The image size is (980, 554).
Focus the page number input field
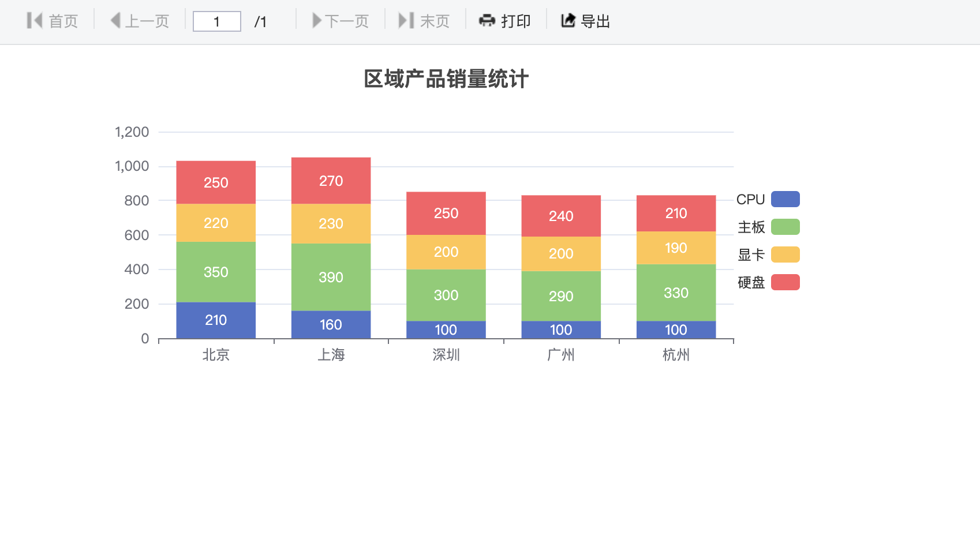[x=217, y=21]
